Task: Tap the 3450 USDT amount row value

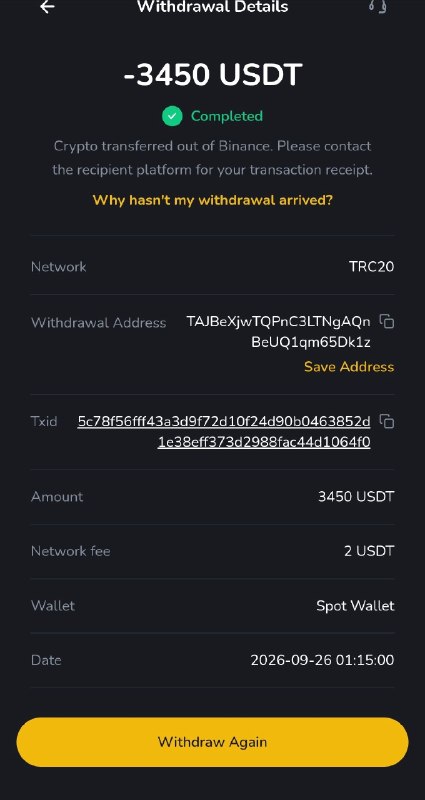Action: click(x=356, y=496)
